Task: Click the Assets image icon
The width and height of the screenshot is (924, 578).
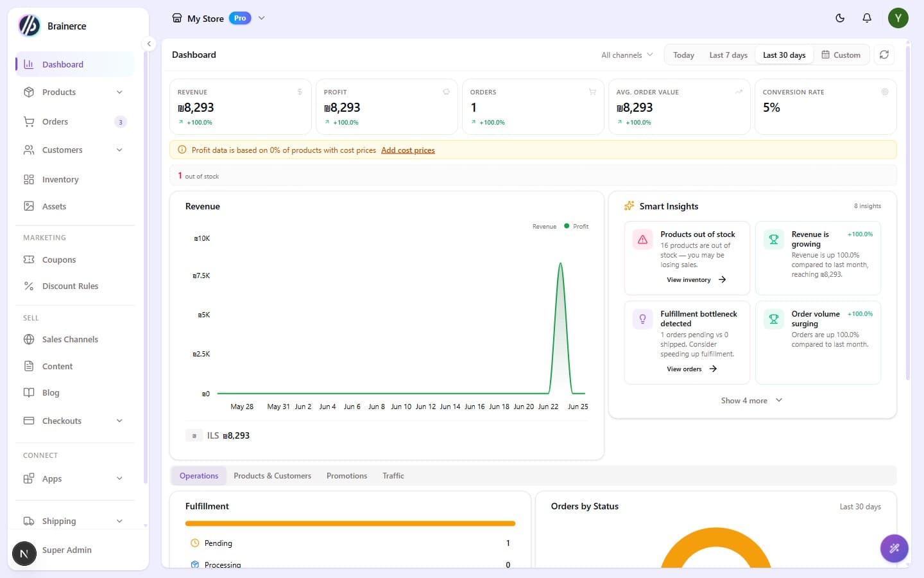Action: click(29, 206)
